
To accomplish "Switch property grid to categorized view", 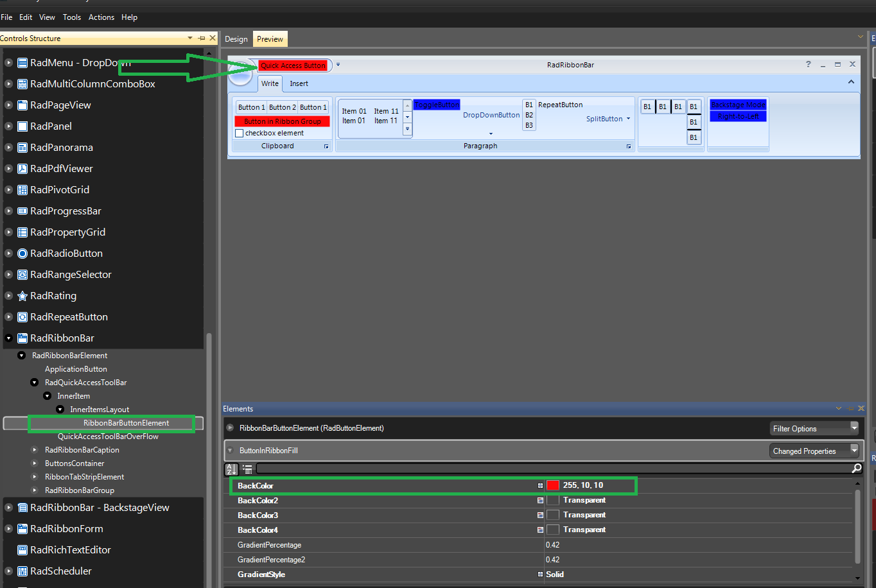I will [247, 469].
